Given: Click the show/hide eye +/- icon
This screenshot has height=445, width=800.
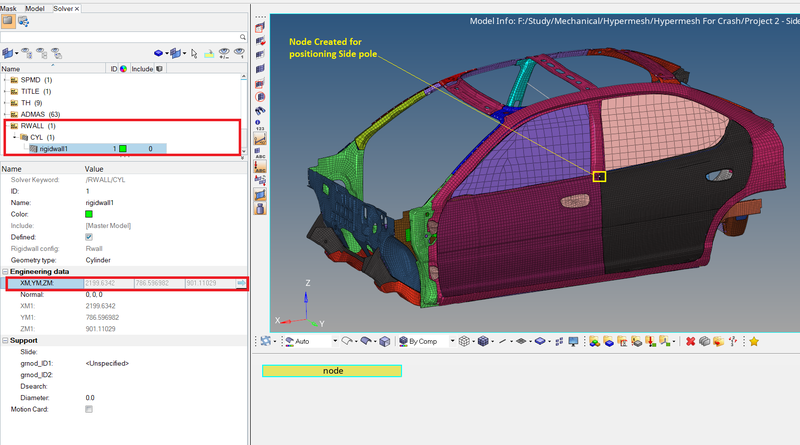Looking at the screenshot, I should [x=224, y=52].
